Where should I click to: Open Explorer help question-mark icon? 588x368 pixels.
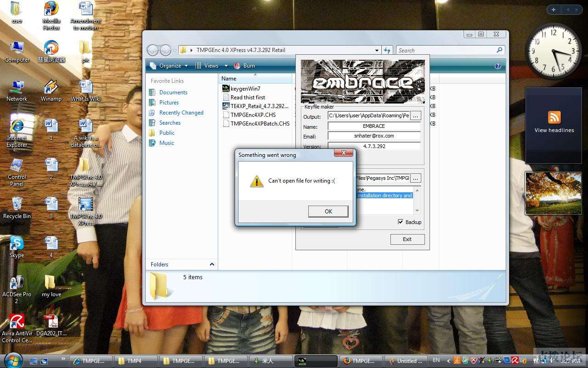click(498, 66)
